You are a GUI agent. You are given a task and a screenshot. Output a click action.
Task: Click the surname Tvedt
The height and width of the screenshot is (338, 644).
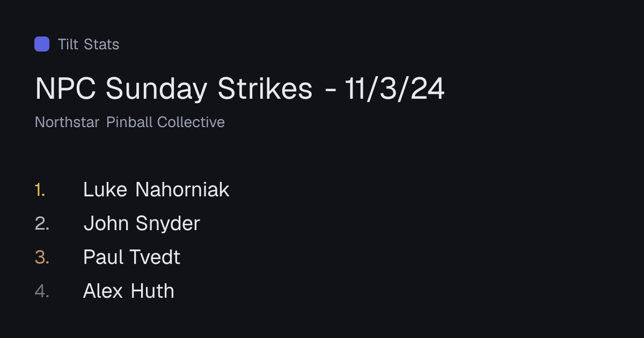point(156,257)
